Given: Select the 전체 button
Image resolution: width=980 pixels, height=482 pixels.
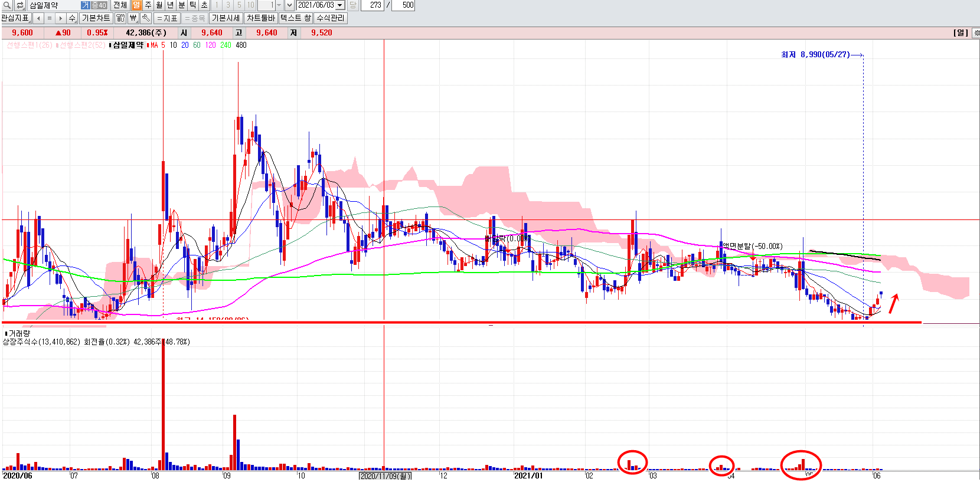Looking at the screenshot, I should (120, 5).
